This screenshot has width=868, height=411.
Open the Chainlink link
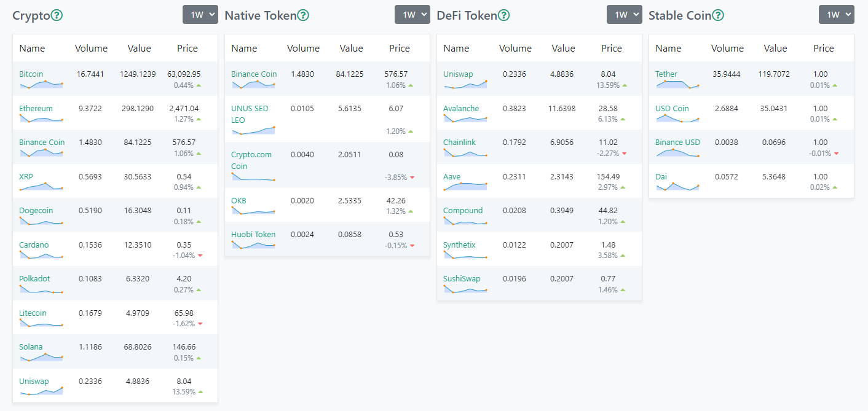459,142
